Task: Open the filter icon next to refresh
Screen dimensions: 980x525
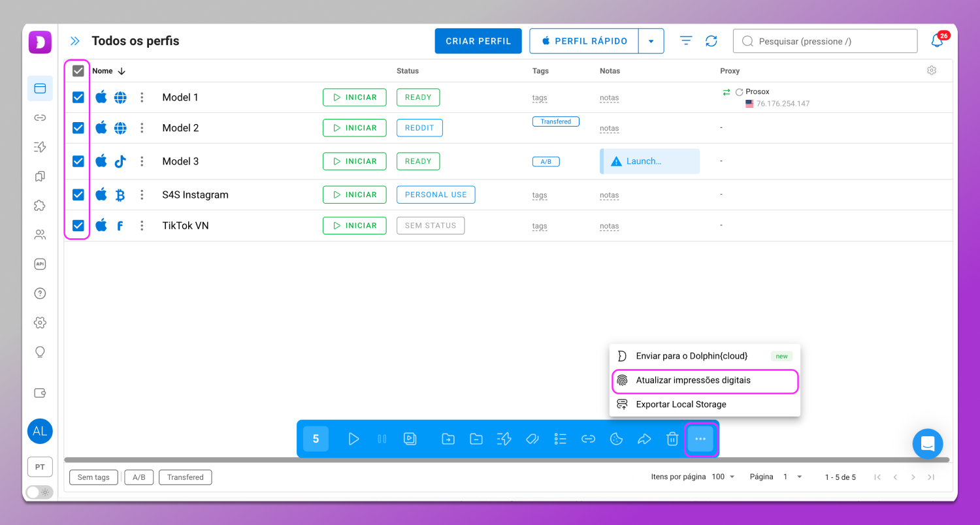Action: [x=686, y=41]
